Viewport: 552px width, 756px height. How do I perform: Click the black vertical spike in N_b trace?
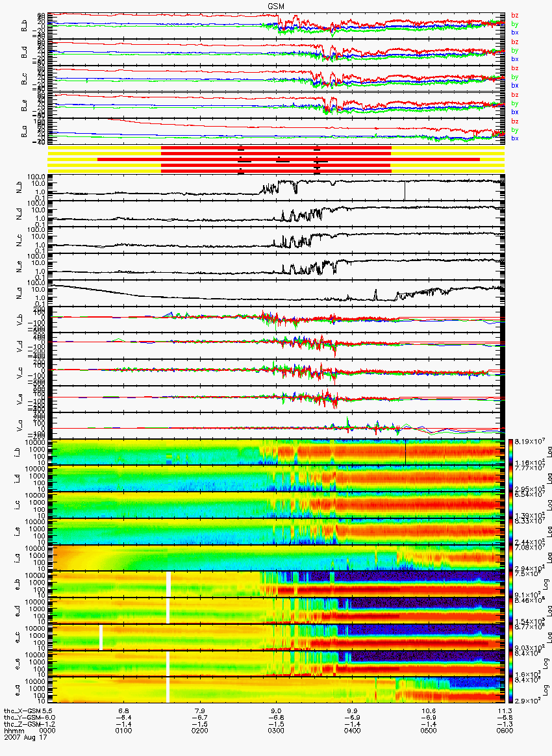pos(405,190)
